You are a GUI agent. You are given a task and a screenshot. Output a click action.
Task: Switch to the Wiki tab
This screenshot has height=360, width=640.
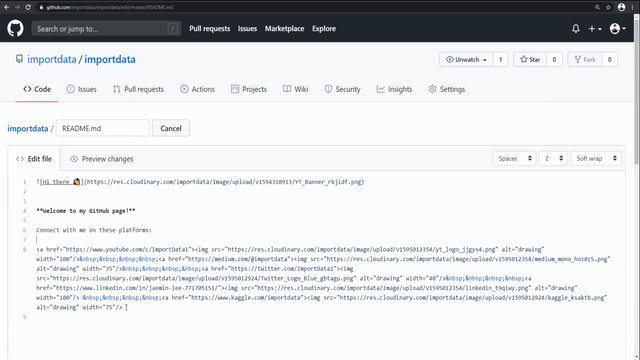tap(296, 89)
